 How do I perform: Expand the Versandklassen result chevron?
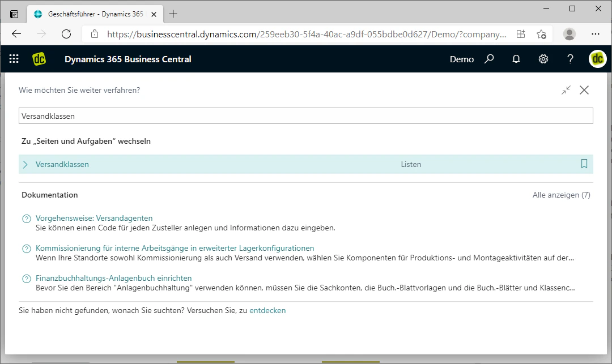click(x=25, y=165)
